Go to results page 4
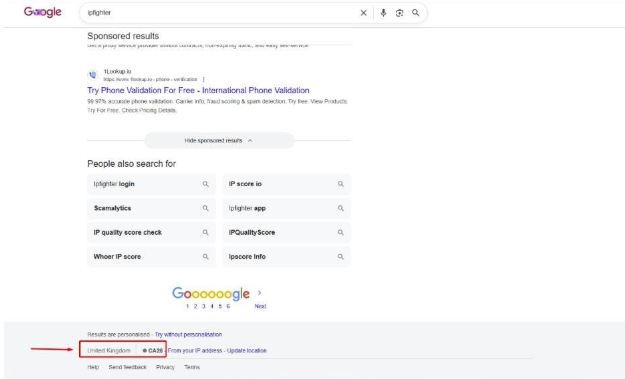This screenshot has height=379, width=625. coord(212,306)
